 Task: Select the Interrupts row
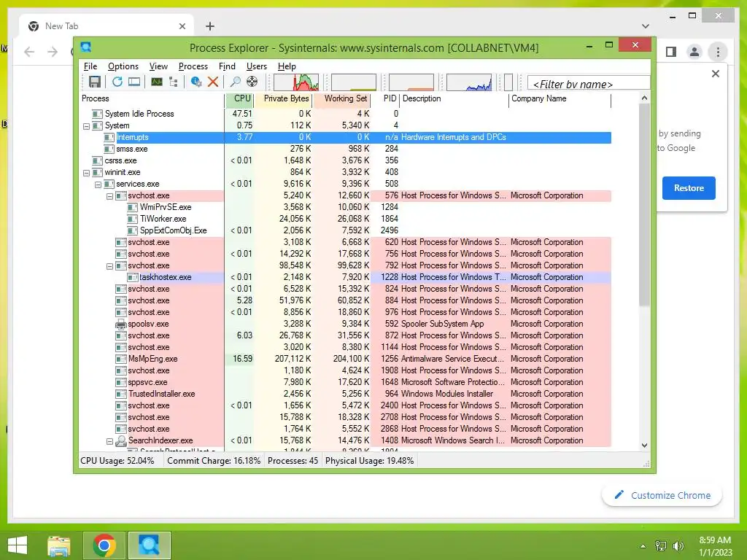pyautogui.click(x=345, y=137)
